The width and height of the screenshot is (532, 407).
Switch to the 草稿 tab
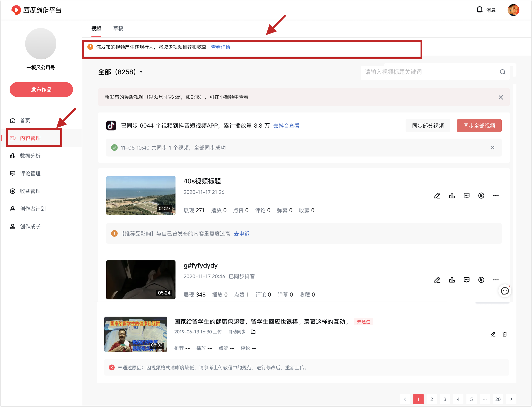coord(118,29)
